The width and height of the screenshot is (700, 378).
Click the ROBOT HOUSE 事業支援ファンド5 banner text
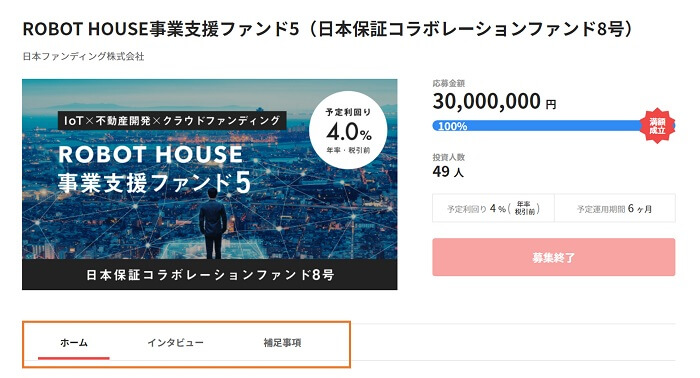click(x=154, y=169)
